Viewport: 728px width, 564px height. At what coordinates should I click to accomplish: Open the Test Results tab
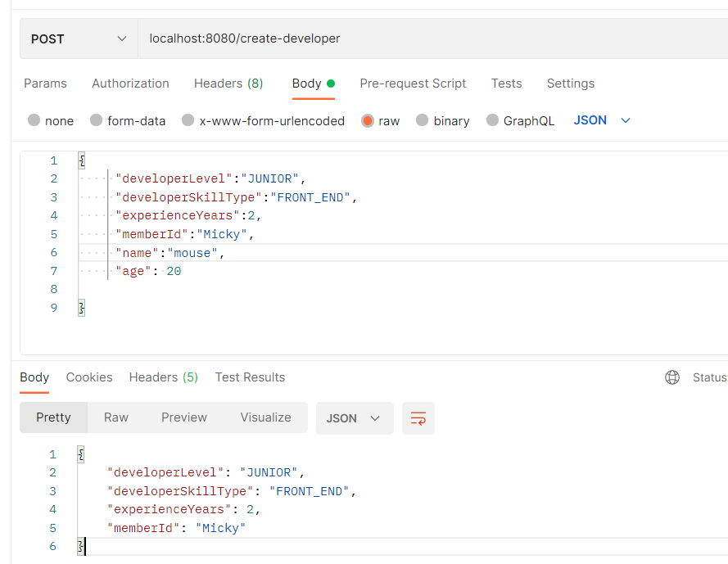[250, 377]
